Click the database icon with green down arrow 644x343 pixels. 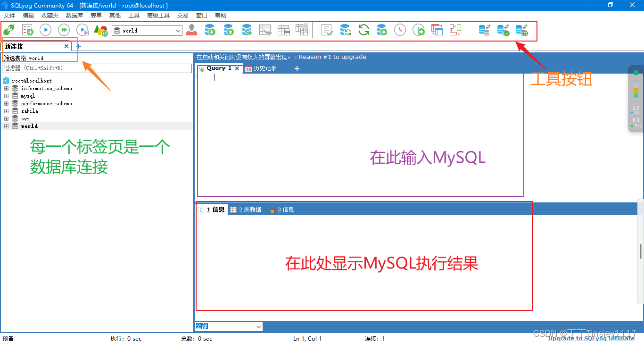210,30
